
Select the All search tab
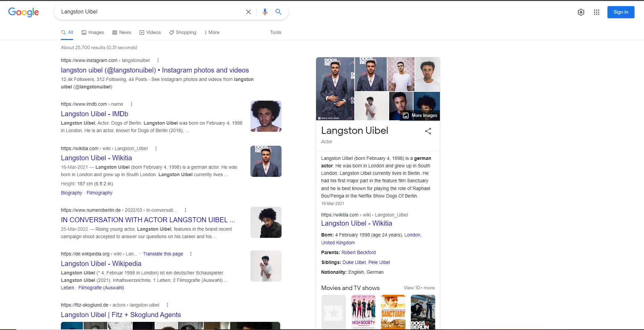tap(67, 33)
